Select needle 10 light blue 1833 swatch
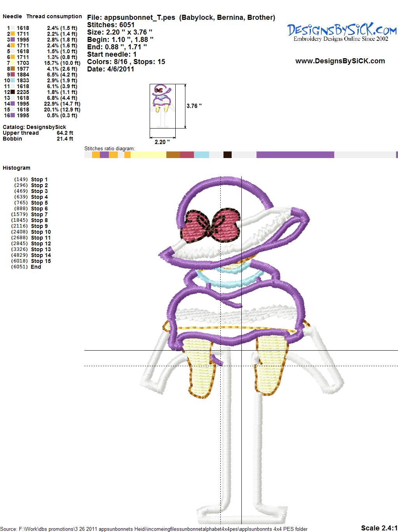Screen dimensions: 398x532 pyautogui.click(x=13, y=80)
